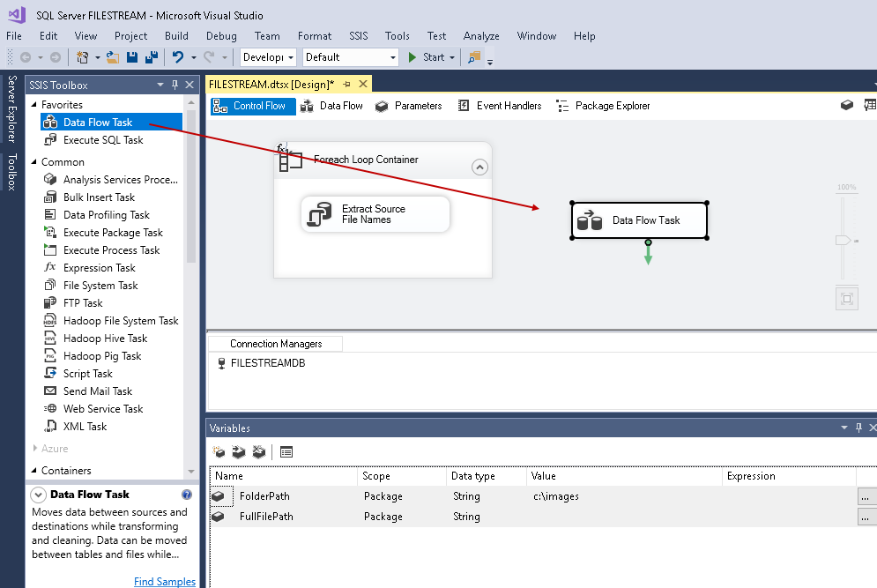Select Data Flow Task in SSIS Toolbox

click(x=111, y=122)
